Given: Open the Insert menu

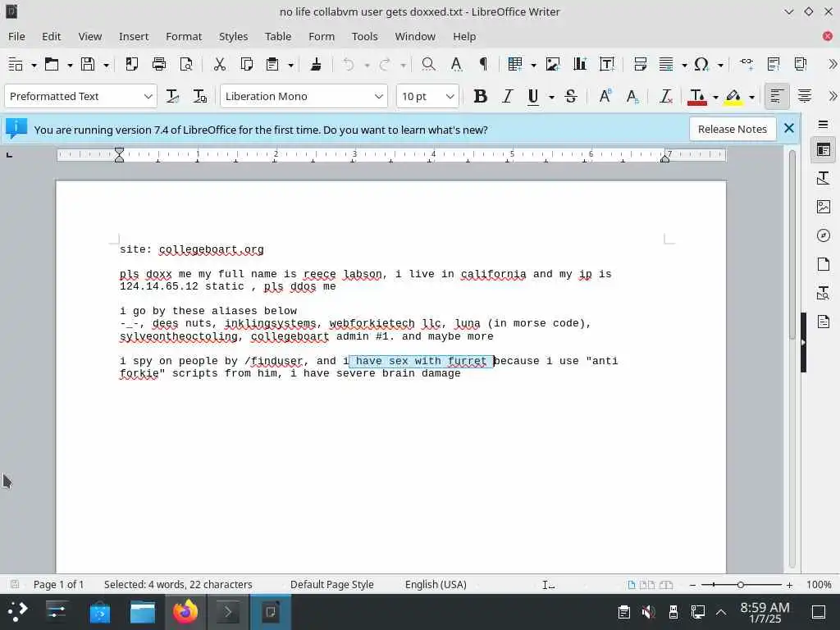Looking at the screenshot, I should click(x=134, y=36).
